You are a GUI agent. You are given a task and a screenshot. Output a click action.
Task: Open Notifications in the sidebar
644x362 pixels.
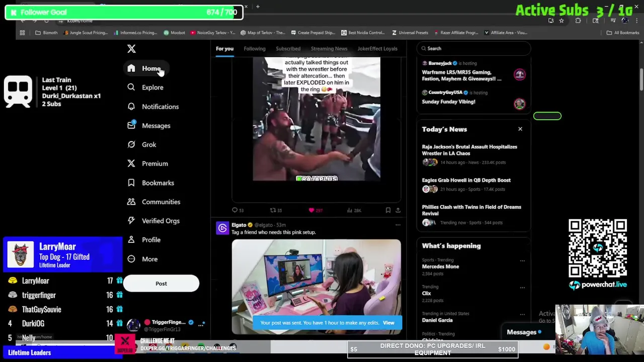(x=153, y=107)
